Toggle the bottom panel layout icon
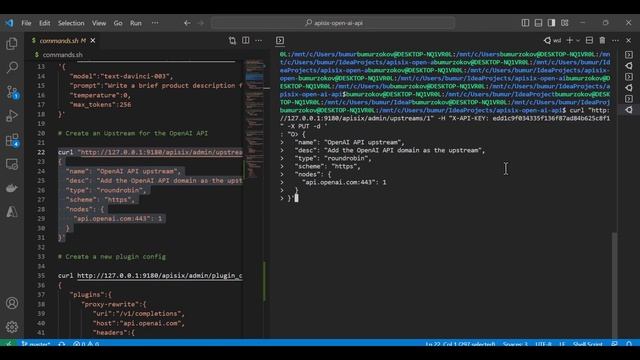 click(538, 23)
